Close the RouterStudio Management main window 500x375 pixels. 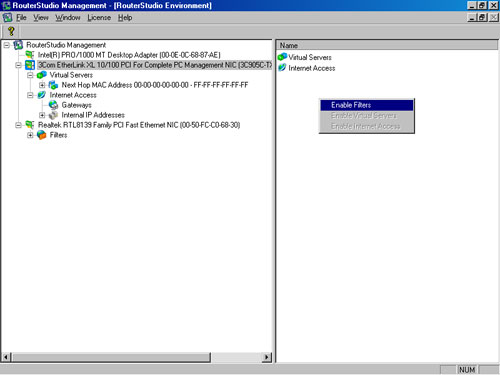click(x=493, y=5)
